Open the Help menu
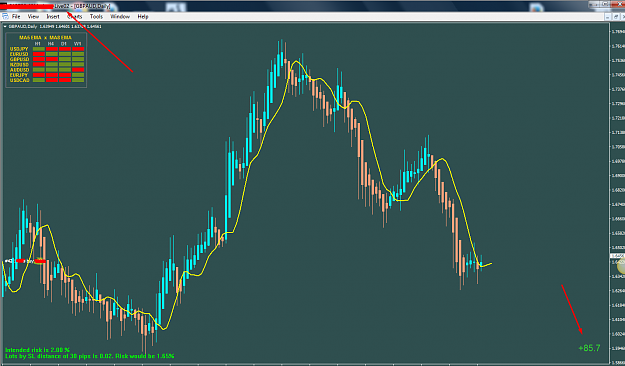This screenshot has height=366, width=625. (x=143, y=16)
